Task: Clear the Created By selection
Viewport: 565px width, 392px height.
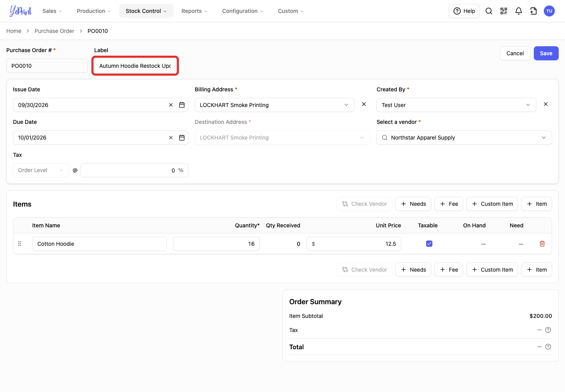Action: tap(546, 104)
